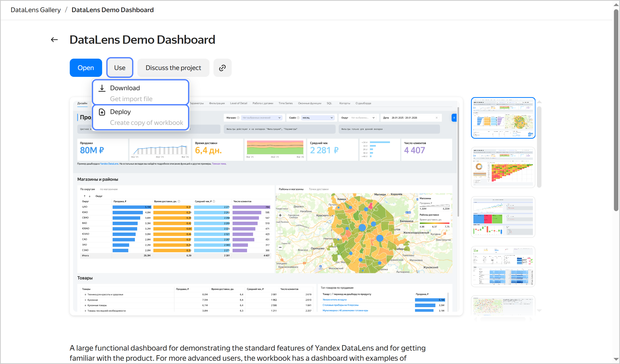Viewport: 620px width, 364px height.
Task: Switch map to Точки доставки tab
Action: click(x=319, y=189)
